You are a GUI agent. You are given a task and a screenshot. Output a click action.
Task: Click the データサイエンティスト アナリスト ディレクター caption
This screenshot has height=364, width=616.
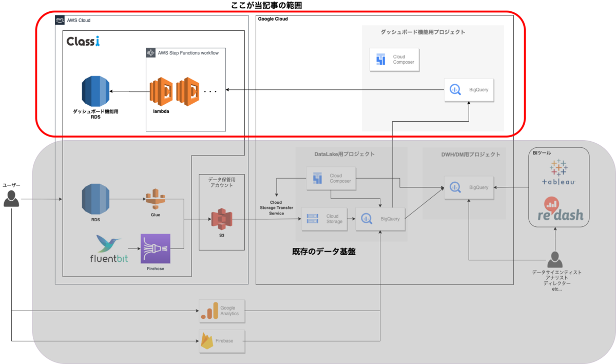pos(557,280)
